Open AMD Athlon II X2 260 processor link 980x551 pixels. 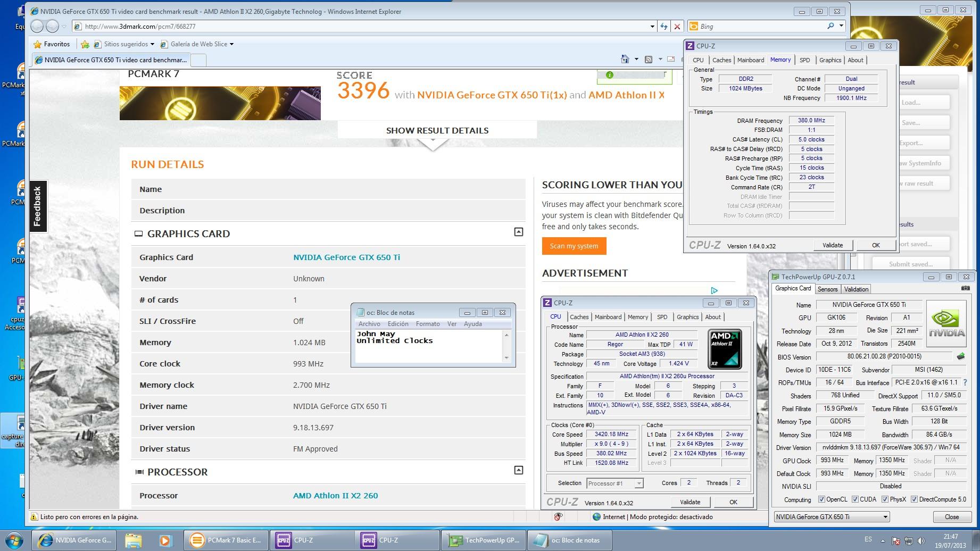(335, 495)
